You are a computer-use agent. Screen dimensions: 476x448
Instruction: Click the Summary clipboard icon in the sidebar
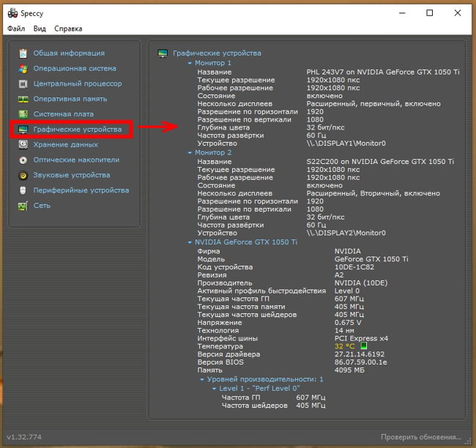23,53
